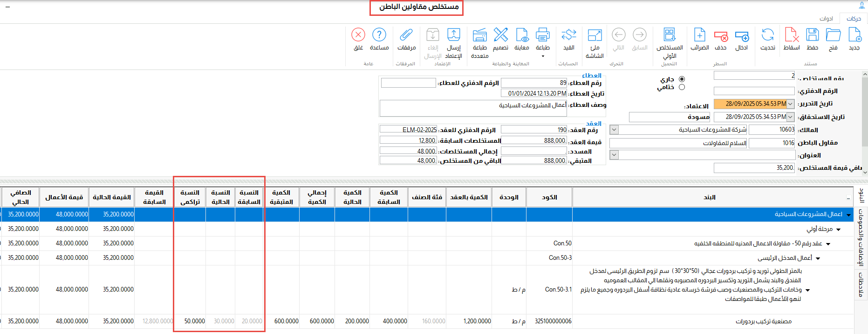The width and height of the screenshot is (868, 334).
Task: Expand the المالك owner dropdown list
Action: 614,130
